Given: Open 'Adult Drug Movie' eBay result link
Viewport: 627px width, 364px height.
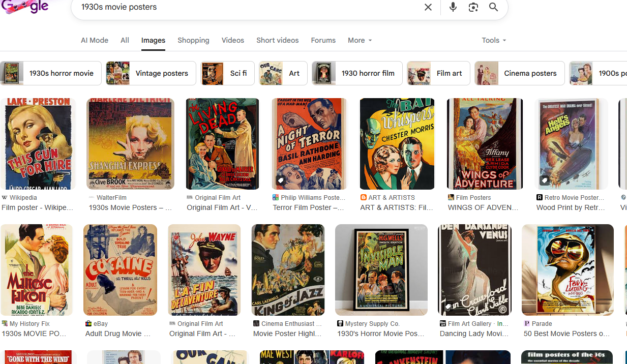Looking at the screenshot, I should coord(118,333).
